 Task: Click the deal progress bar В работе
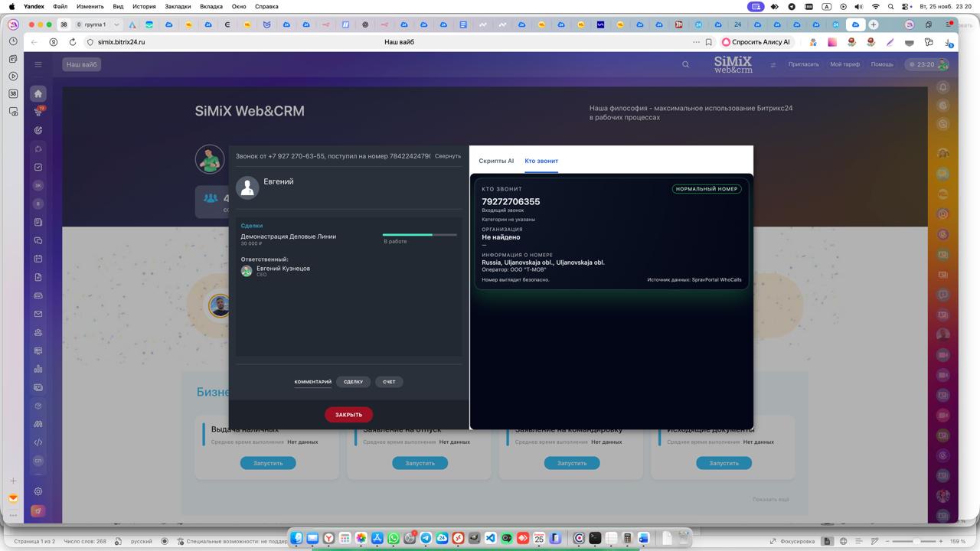pyautogui.click(x=420, y=235)
